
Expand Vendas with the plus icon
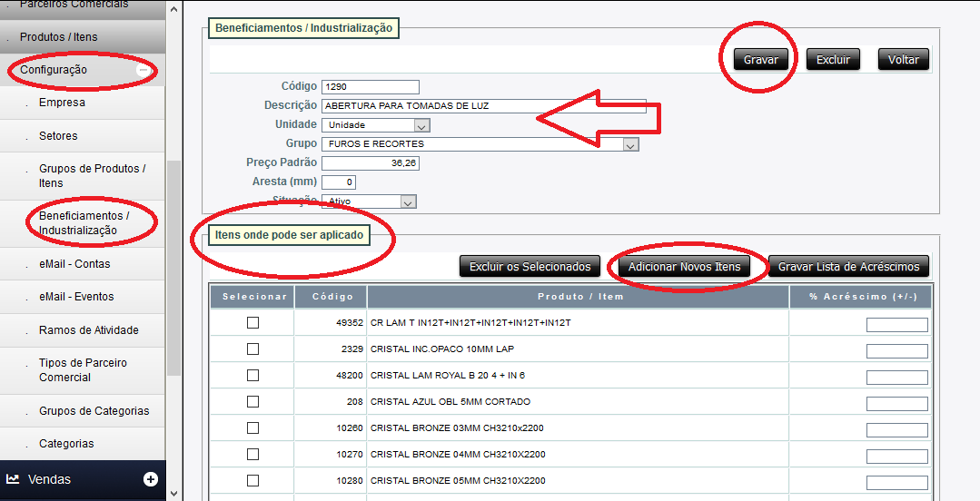151,479
